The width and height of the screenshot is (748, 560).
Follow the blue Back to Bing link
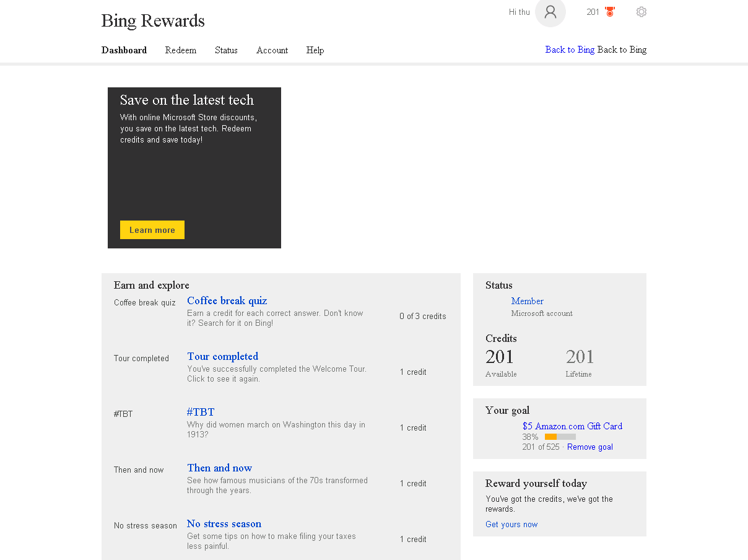click(x=570, y=50)
